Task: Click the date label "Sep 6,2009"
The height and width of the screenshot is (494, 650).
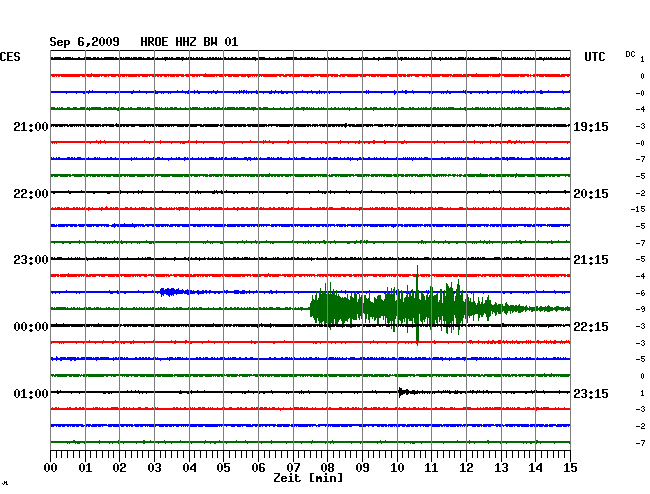Action: click(x=85, y=42)
